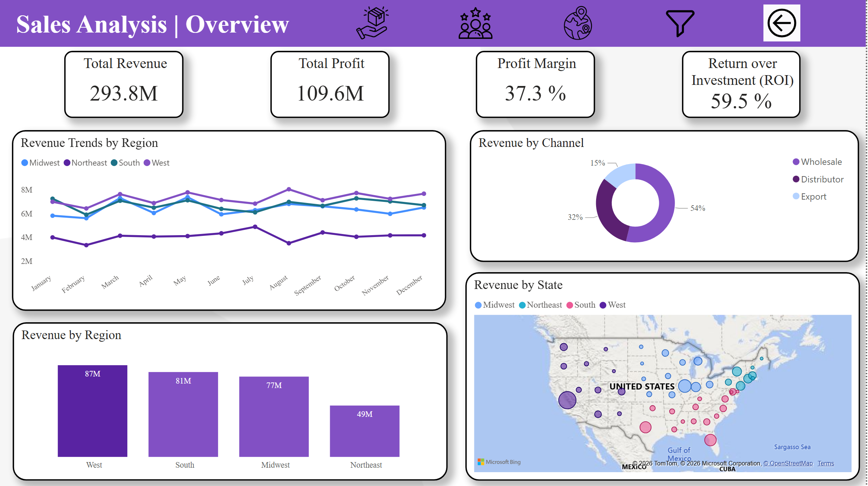
Task: Click the back arrow button
Action: click(x=781, y=23)
